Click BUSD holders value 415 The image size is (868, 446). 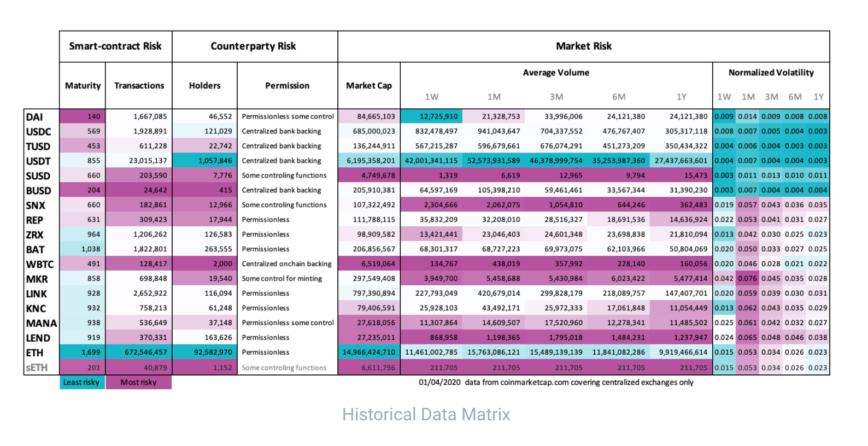pyautogui.click(x=226, y=190)
